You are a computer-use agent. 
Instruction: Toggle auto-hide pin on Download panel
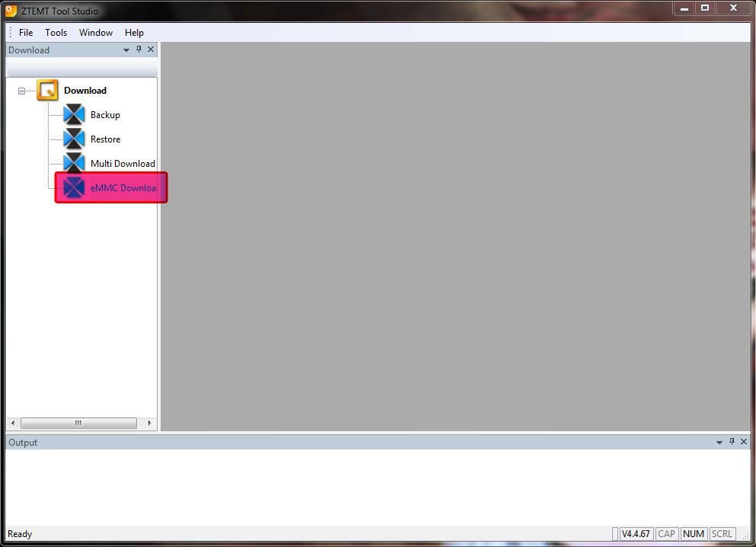click(x=139, y=50)
